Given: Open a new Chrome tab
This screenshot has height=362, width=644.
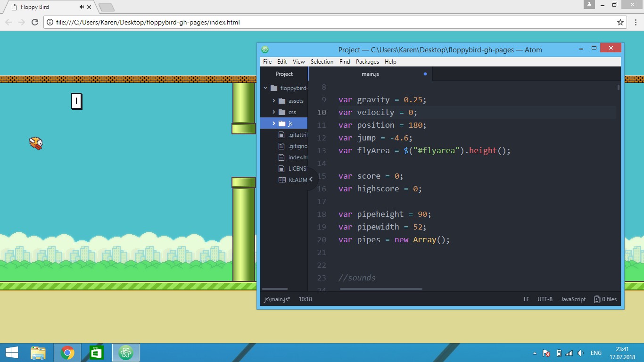Looking at the screenshot, I should (x=107, y=8).
